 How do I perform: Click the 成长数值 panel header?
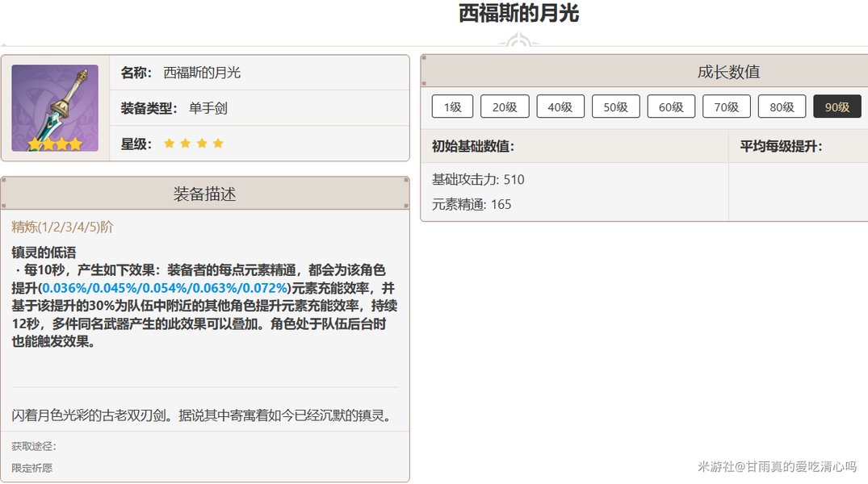tap(728, 72)
